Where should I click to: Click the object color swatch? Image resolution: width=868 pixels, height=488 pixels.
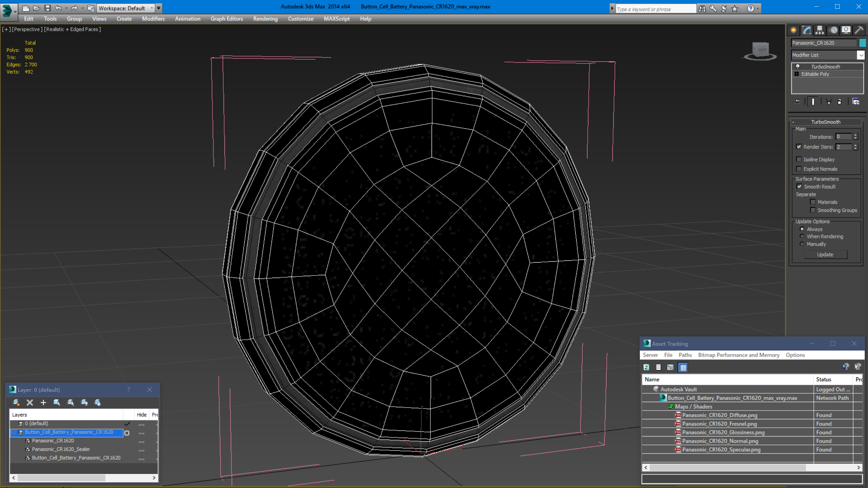[x=862, y=43]
